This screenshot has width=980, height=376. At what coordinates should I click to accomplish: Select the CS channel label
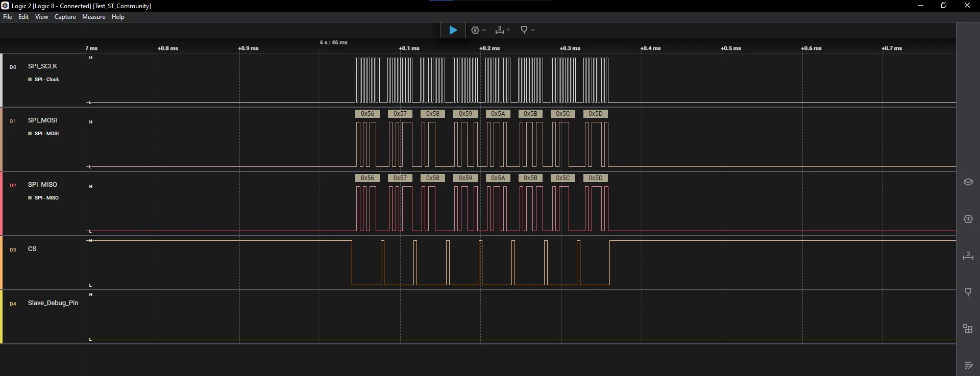pos(32,249)
